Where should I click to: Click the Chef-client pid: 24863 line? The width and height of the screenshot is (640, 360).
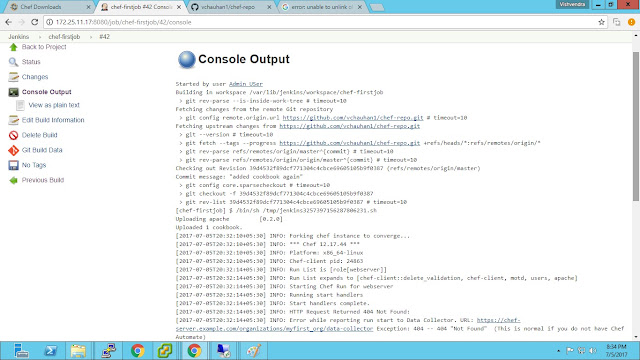pyautogui.click(x=269, y=261)
